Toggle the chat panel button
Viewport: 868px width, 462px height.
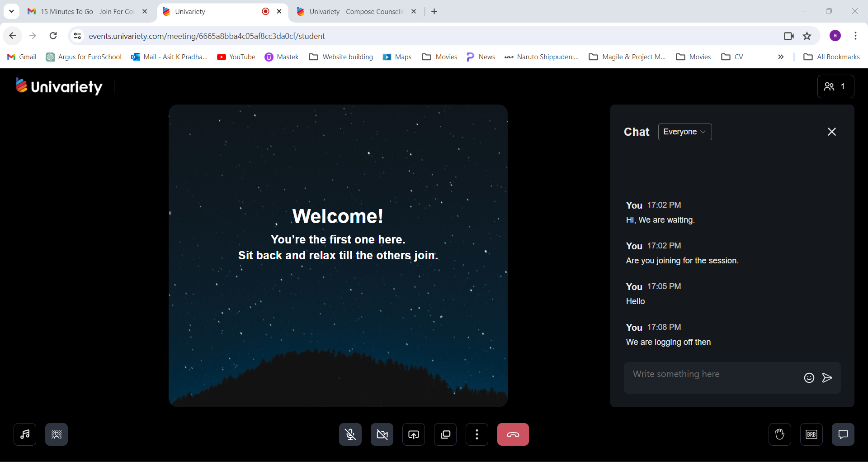coord(843,434)
